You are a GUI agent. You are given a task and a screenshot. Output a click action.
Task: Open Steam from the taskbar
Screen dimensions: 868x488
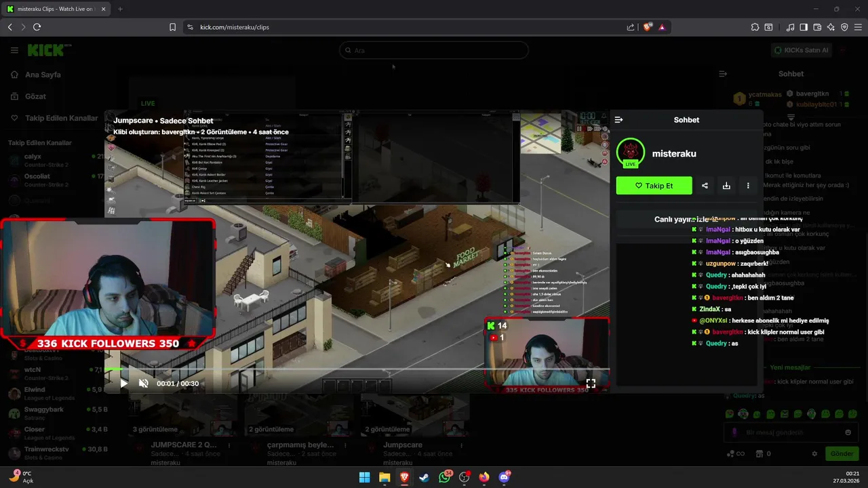pyautogui.click(x=424, y=477)
